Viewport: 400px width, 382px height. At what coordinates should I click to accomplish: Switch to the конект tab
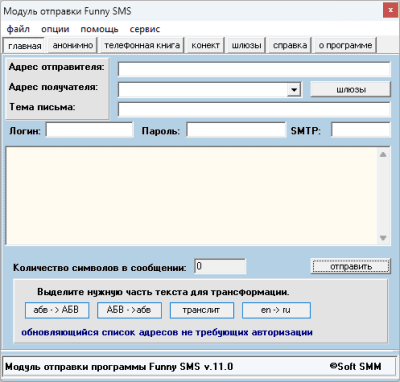pyautogui.click(x=205, y=45)
